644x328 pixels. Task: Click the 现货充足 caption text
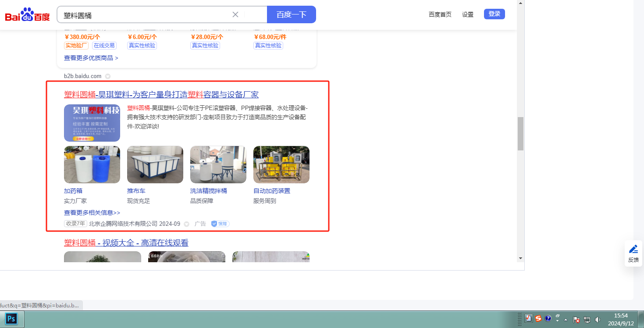139,201
